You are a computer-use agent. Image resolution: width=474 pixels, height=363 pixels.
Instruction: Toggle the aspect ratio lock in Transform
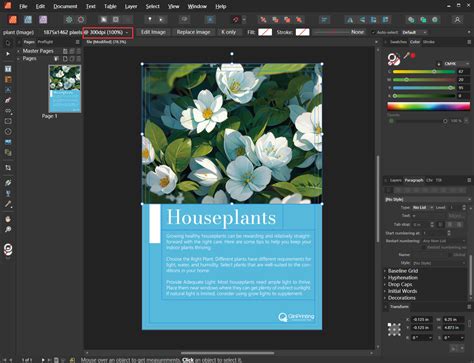click(469, 323)
